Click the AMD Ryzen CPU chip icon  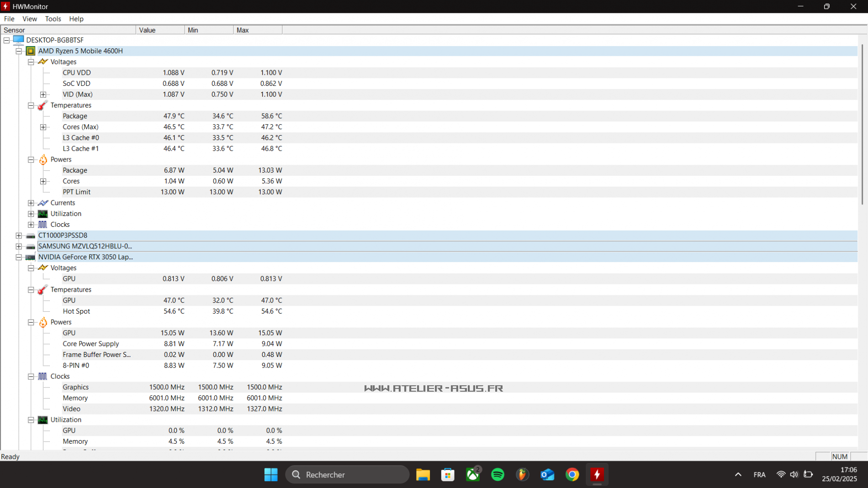31,51
